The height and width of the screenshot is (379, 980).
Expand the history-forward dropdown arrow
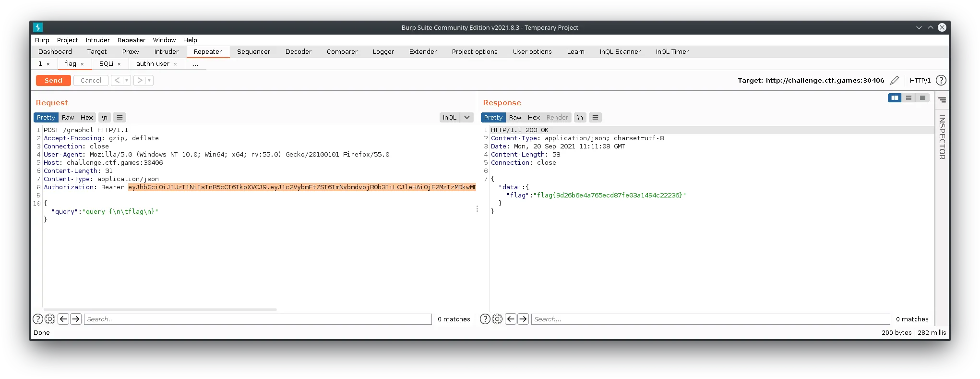[149, 80]
